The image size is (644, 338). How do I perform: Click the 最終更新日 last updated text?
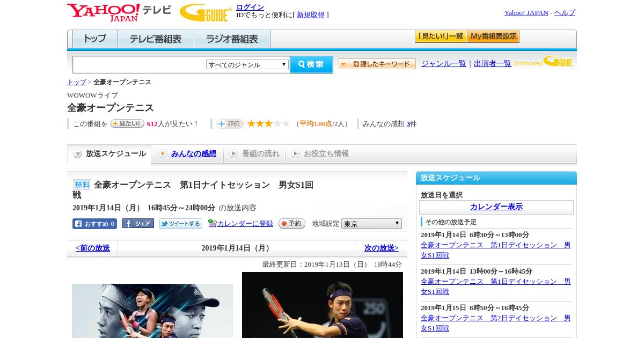pos(332,264)
